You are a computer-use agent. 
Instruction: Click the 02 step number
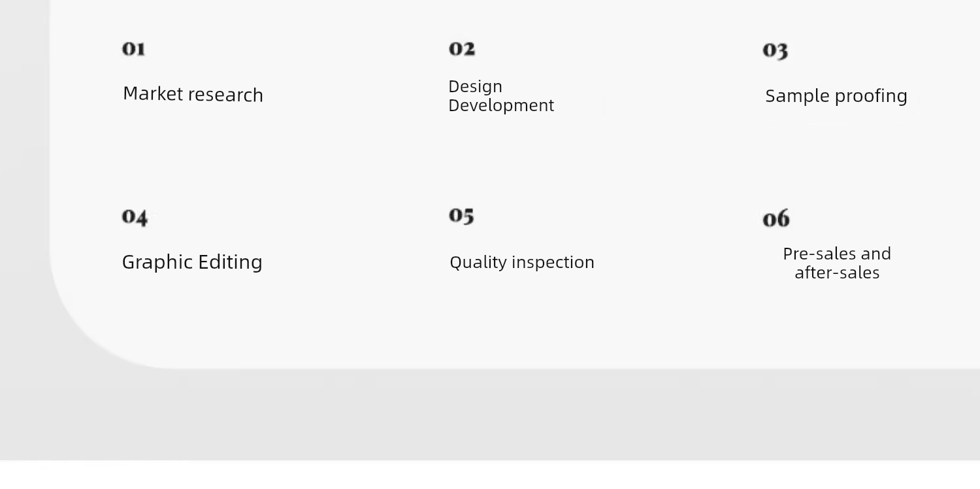point(462,48)
